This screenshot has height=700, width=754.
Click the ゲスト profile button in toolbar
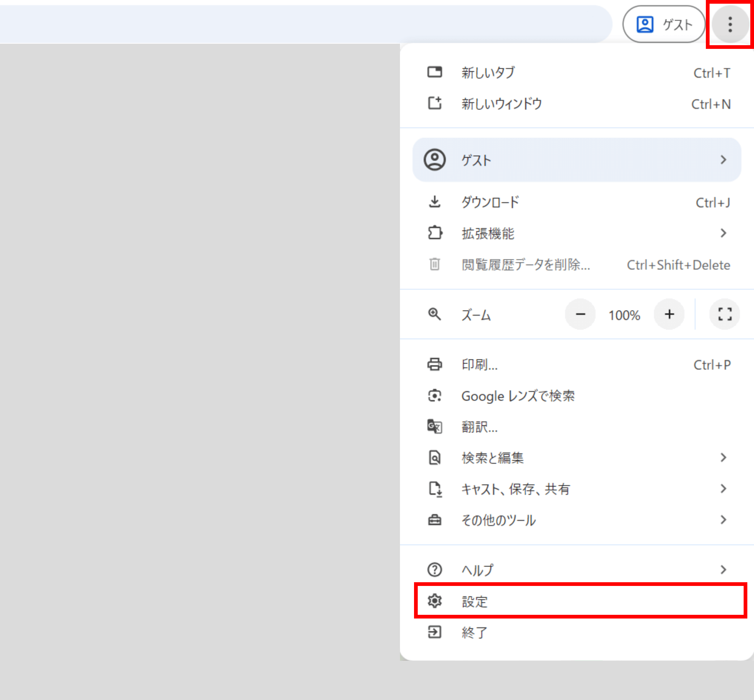[664, 24]
